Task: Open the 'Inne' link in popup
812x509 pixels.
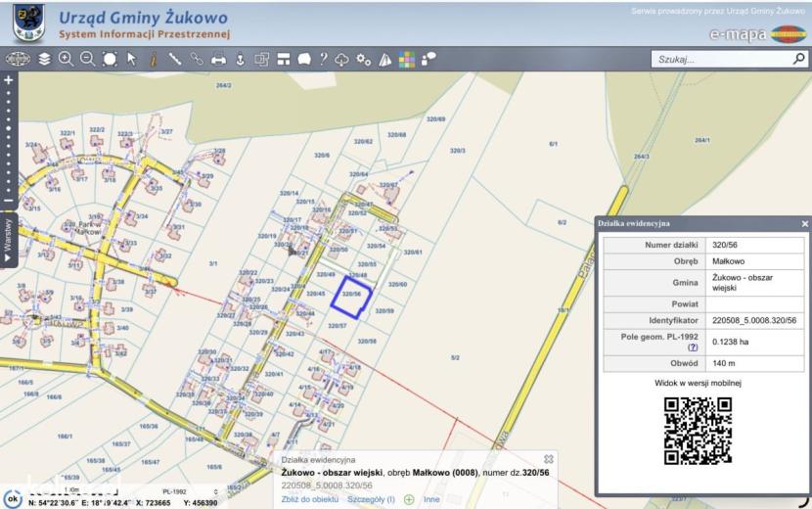Action: coord(431,499)
